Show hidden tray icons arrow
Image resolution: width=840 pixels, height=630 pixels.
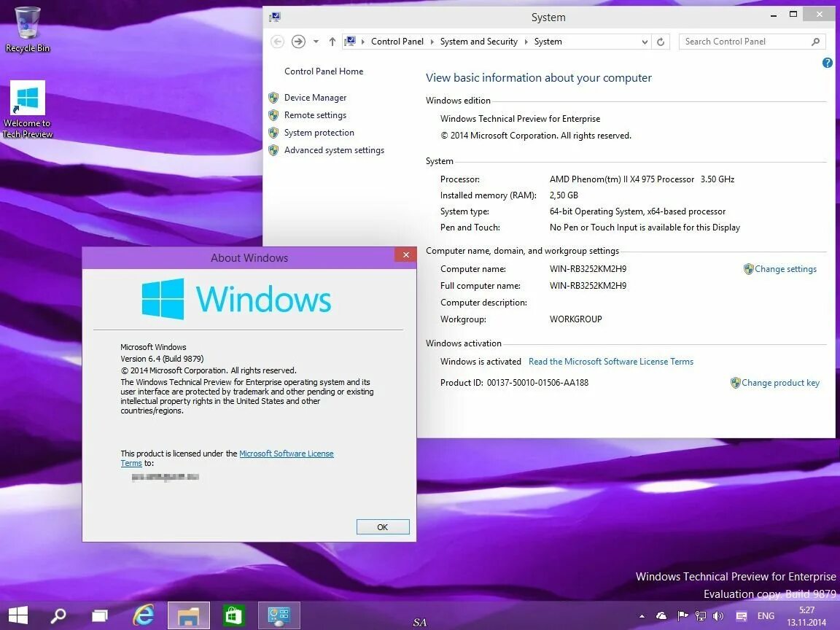point(642,616)
